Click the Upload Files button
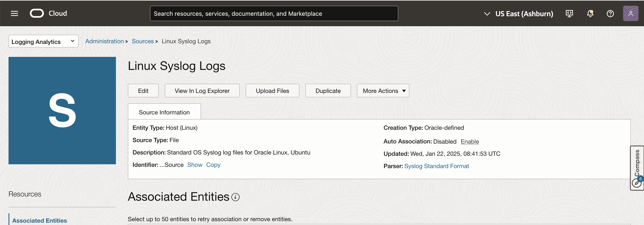The height and width of the screenshot is (225, 644). tap(272, 91)
